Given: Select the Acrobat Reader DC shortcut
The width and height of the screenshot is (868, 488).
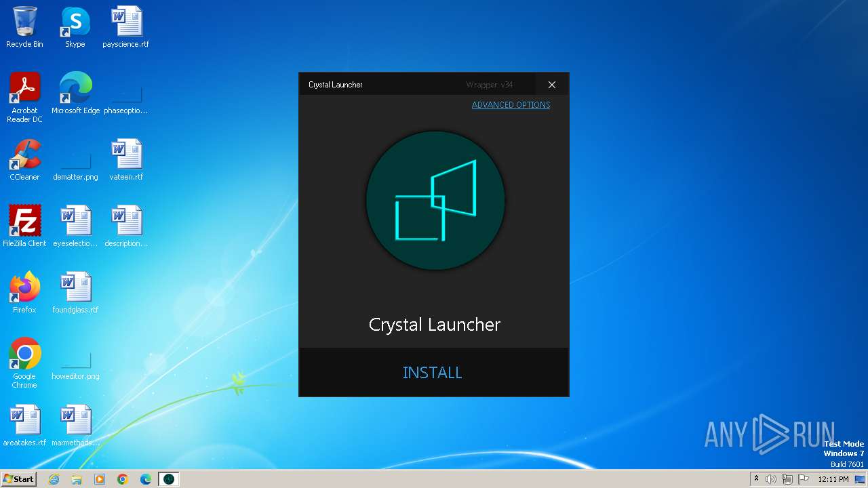Looking at the screenshot, I should 24,98.
